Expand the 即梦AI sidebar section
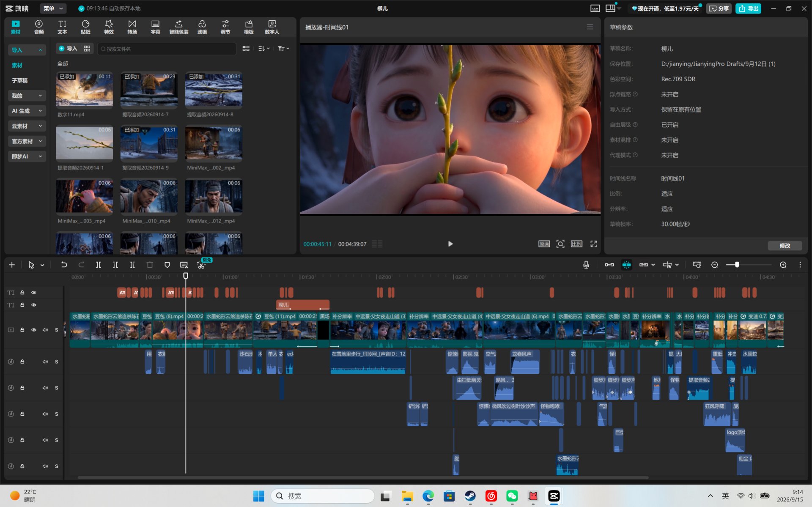The image size is (812, 507). 27,156
